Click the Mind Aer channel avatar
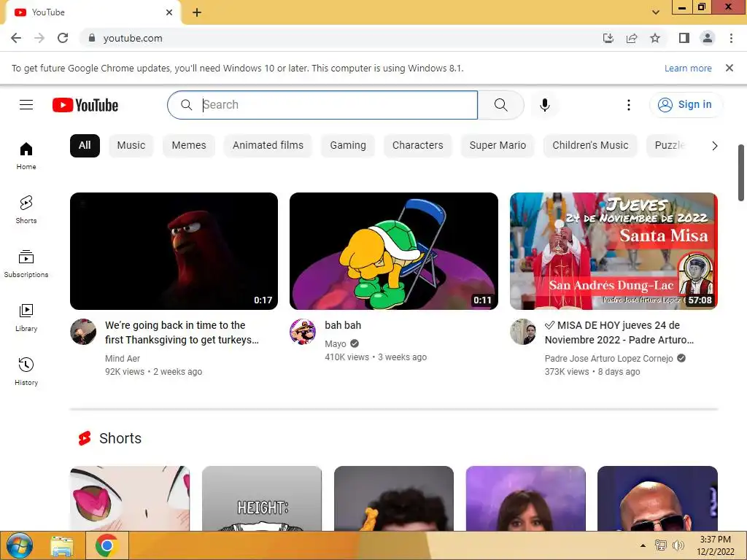The width and height of the screenshot is (747, 560). [83, 332]
